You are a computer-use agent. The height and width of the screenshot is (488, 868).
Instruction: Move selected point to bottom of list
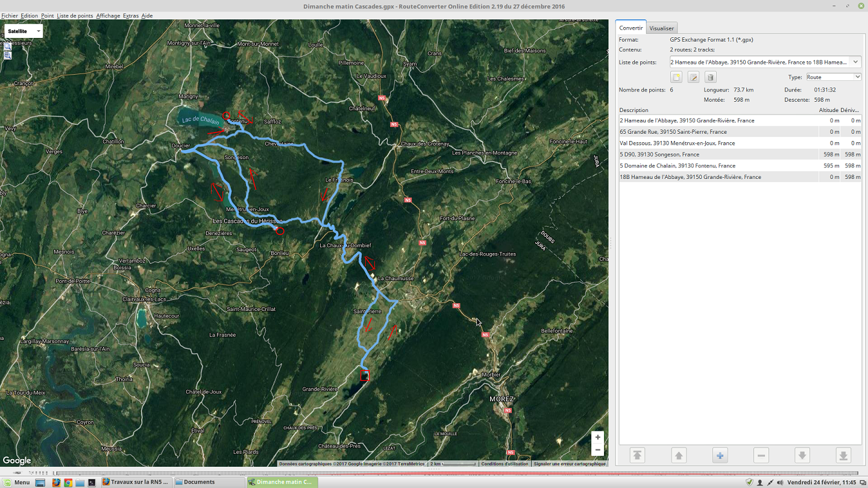[843, 455]
